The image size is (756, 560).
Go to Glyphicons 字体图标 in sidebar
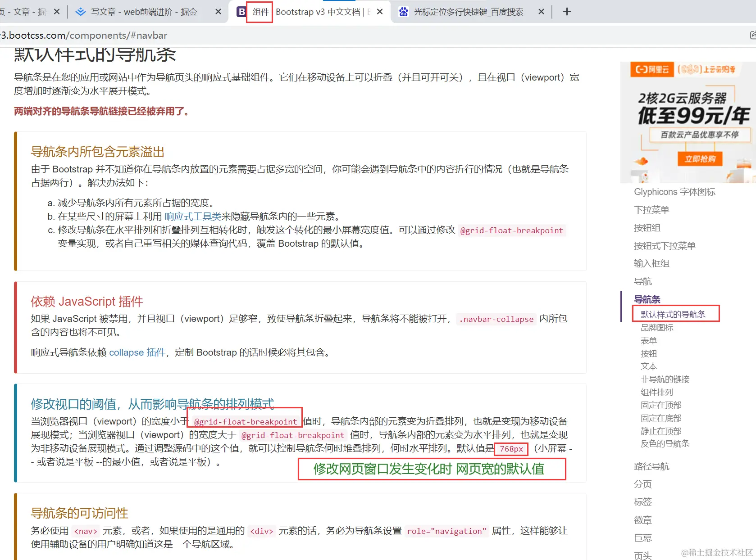tap(674, 192)
